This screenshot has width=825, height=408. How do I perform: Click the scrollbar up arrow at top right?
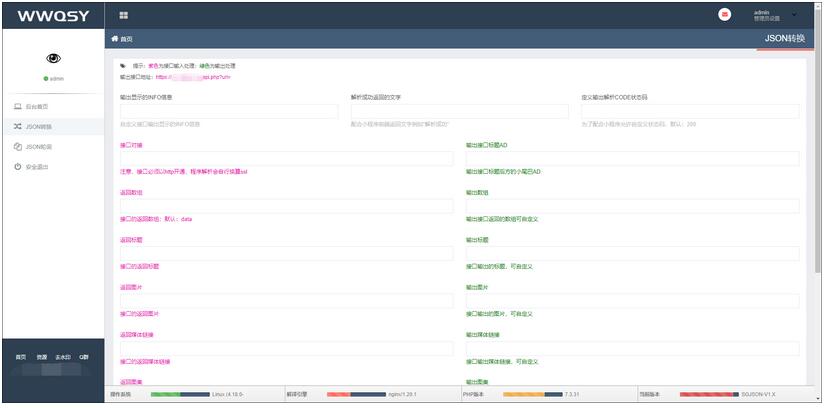818,5
